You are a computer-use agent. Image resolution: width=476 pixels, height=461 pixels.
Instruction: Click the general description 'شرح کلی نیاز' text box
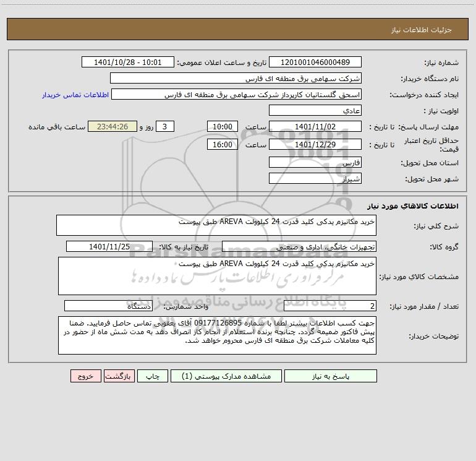(x=216, y=225)
